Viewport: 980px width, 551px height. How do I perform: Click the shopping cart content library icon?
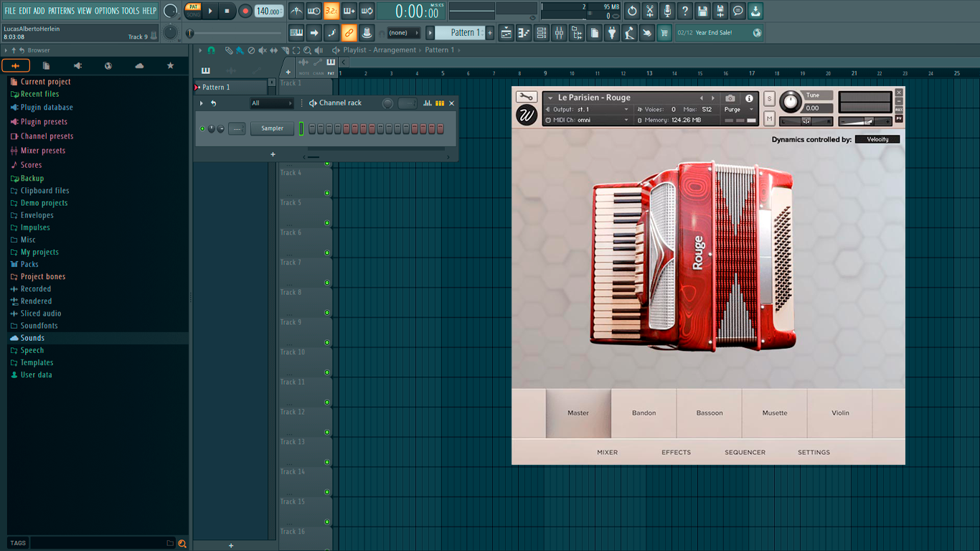coord(664,32)
